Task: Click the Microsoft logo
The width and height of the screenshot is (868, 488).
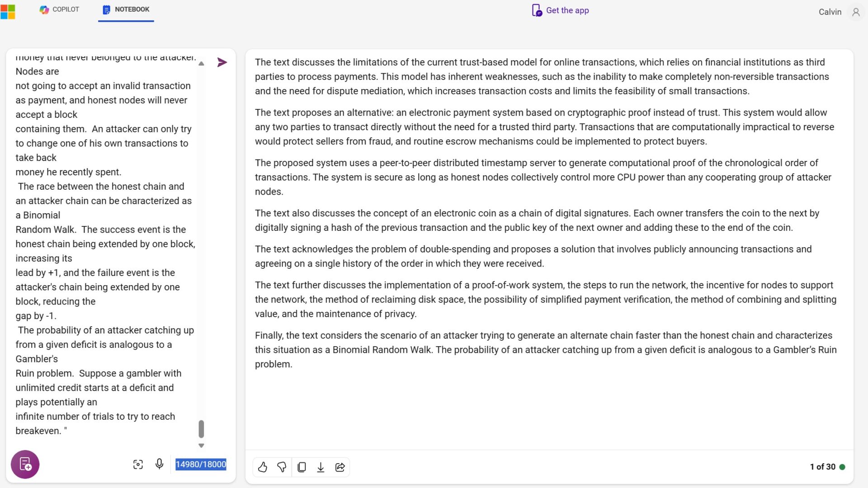Action: point(8,11)
